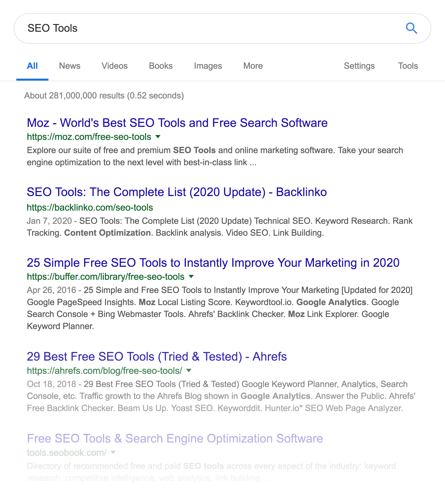Expand the dropdown arrow next to ahrefs.com URL
Screen dimensions: 445x504
click(189, 370)
